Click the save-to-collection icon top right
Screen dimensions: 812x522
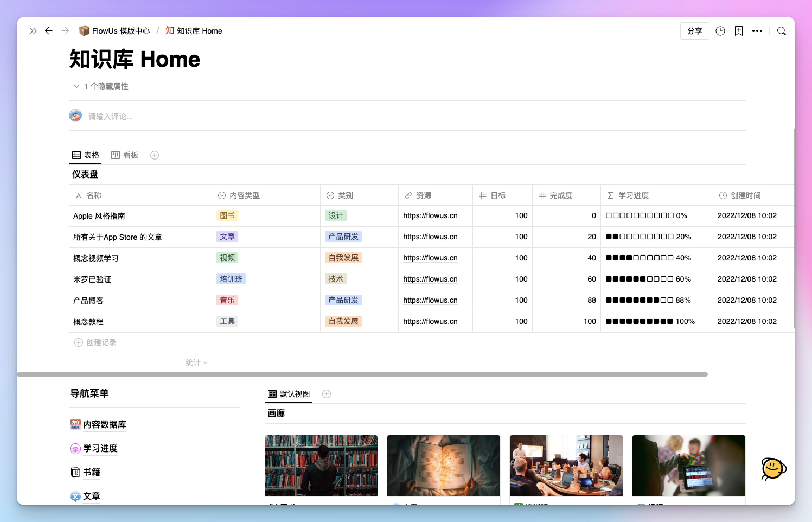[x=739, y=31]
